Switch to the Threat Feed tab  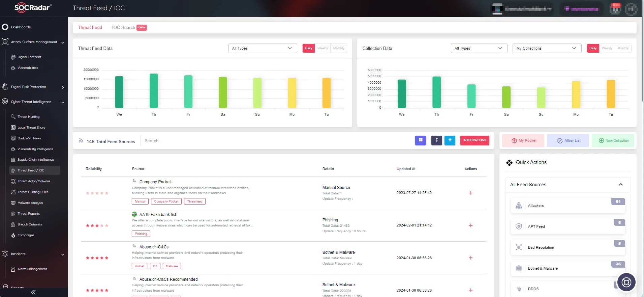90,28
